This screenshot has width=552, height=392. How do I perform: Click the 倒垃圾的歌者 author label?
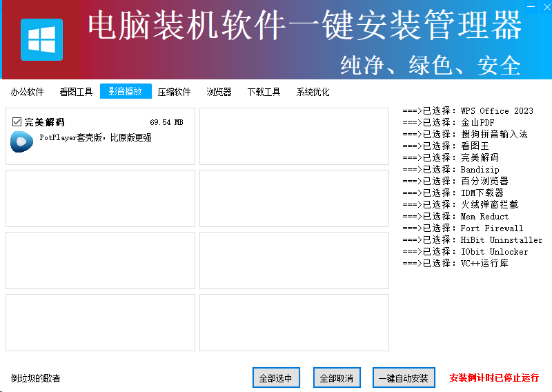[36, 378]
